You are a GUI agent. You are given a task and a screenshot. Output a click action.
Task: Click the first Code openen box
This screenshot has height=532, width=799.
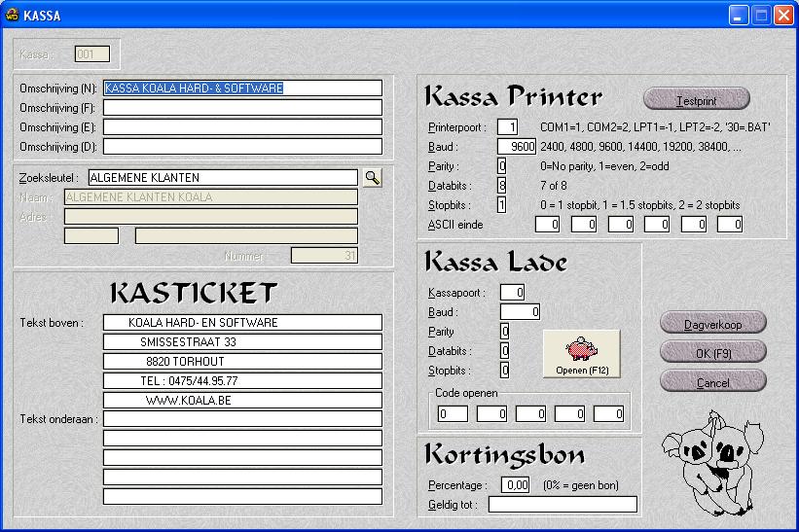[x=453, y=414]
